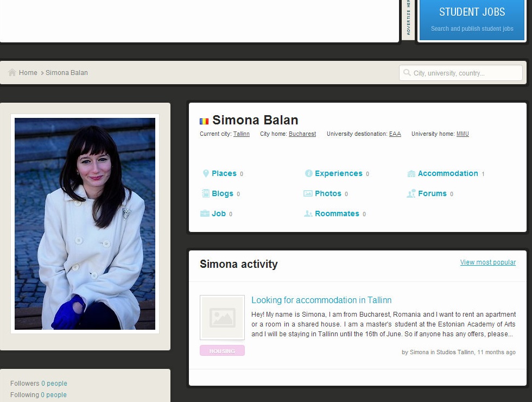Image resolution: width=532 pixels, height=402 pixels.
Task: Open the Tallinn current city link
Action: (242, 134)
